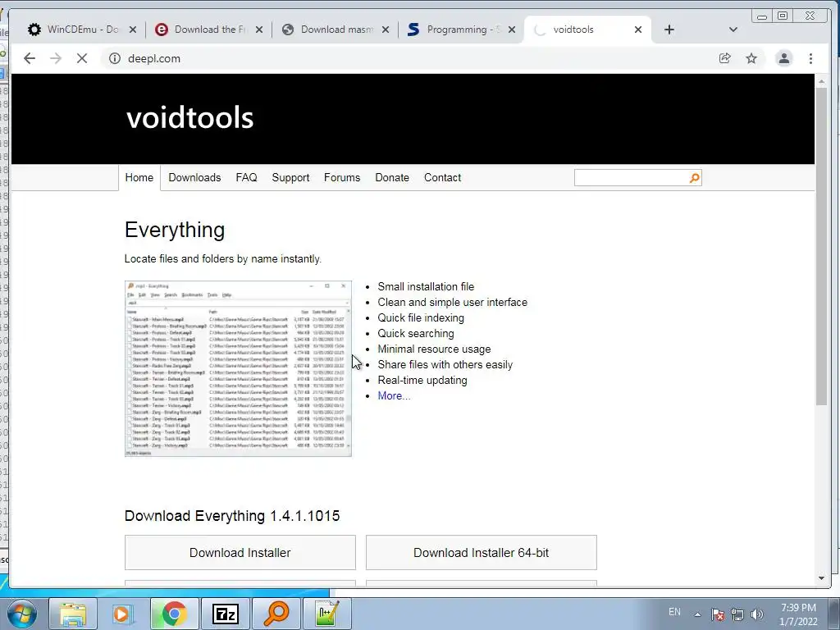Click the Download Installer 64-bit button
The height and width of the screenshot is (630, 840).
pos(481,552)
